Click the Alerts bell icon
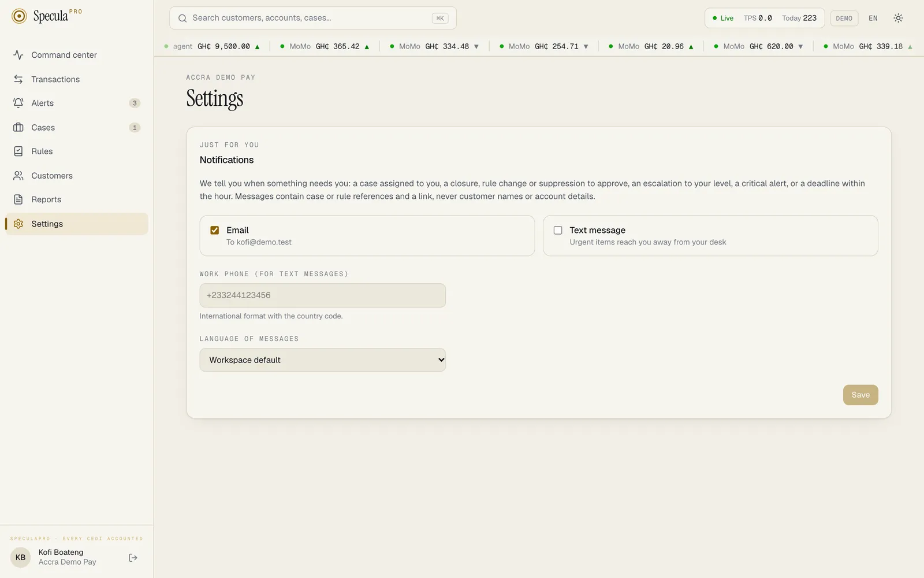Viewport: 924px width, 578px height. [18, 103]
